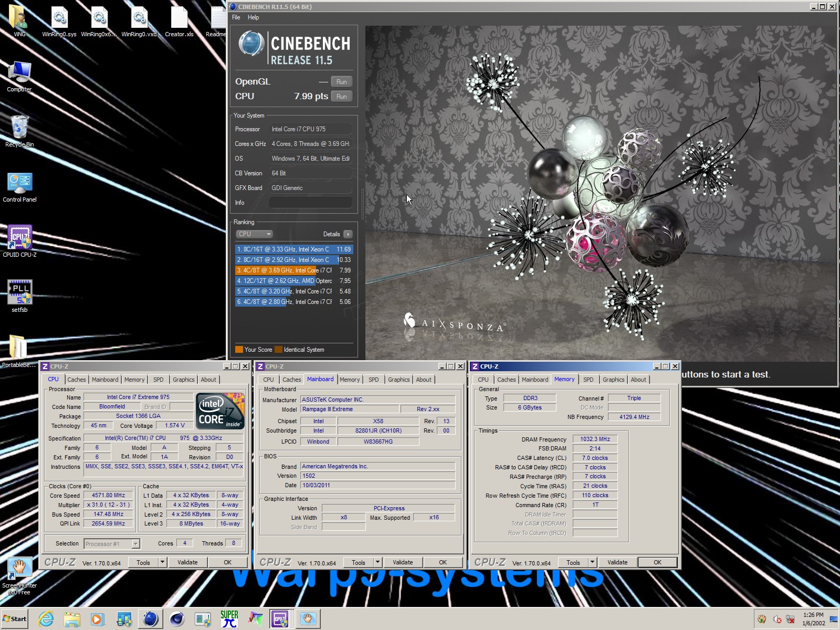Click Validate in middle CPU-Z window
Screen dimensions: 840x630
tap(403, 562)
